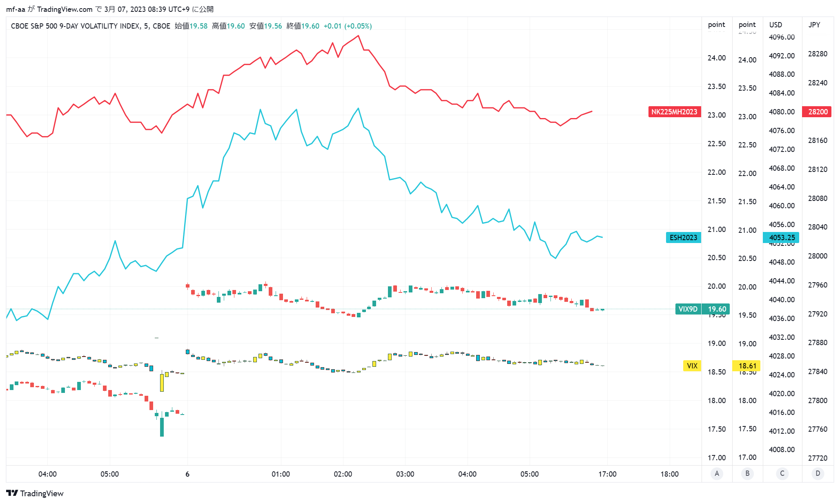Select price scale C button
840x504 pixels.
pos(782,473)
